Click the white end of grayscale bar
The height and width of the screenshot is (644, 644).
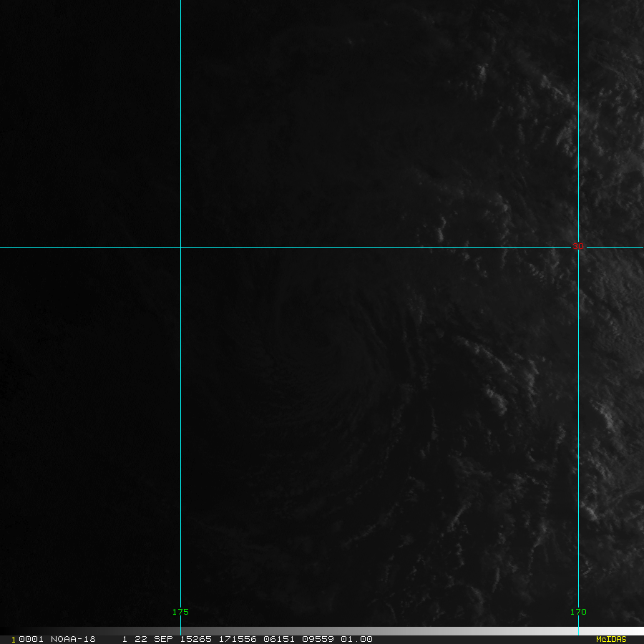tap(637, 631)
